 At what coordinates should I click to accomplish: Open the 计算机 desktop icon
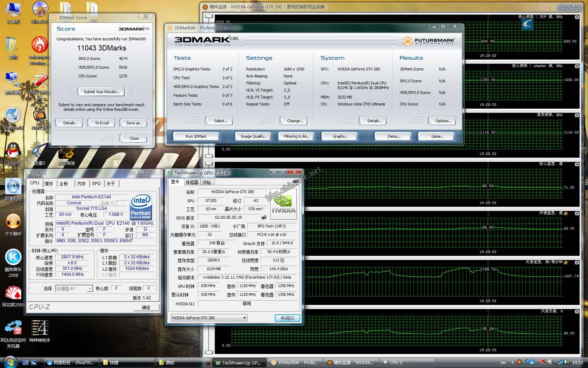click(x=13, y=13)
